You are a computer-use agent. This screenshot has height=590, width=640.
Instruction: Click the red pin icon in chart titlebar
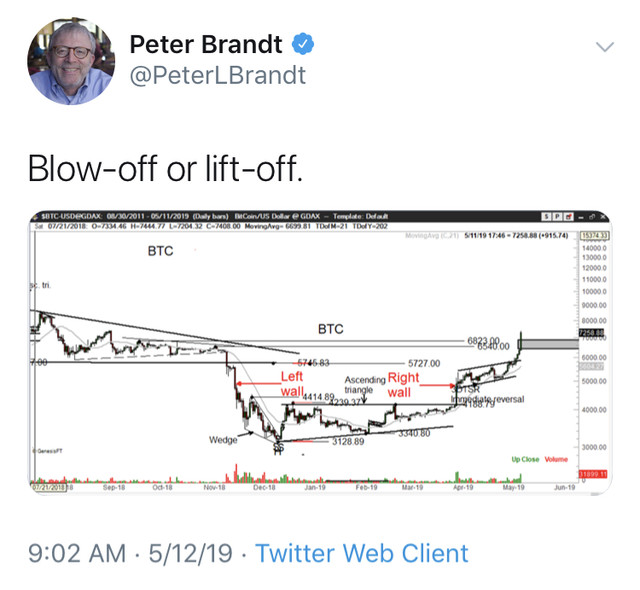[x=569, y=217]
